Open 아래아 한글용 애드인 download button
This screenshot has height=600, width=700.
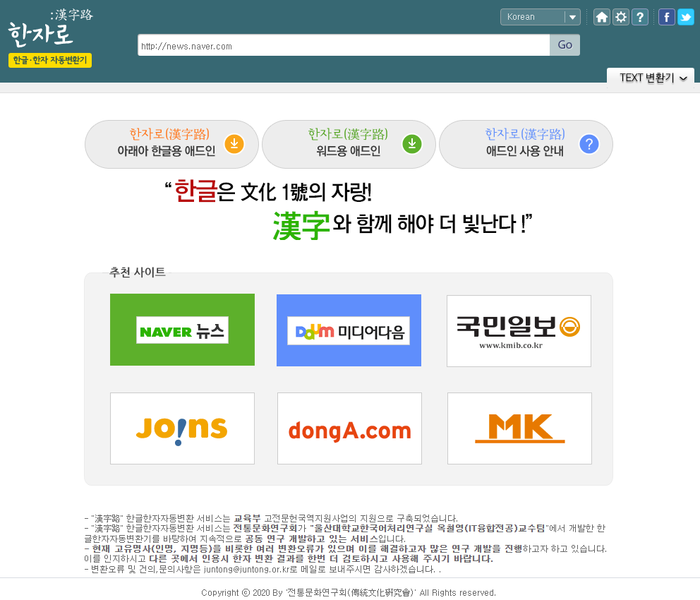tap(171, 144)
